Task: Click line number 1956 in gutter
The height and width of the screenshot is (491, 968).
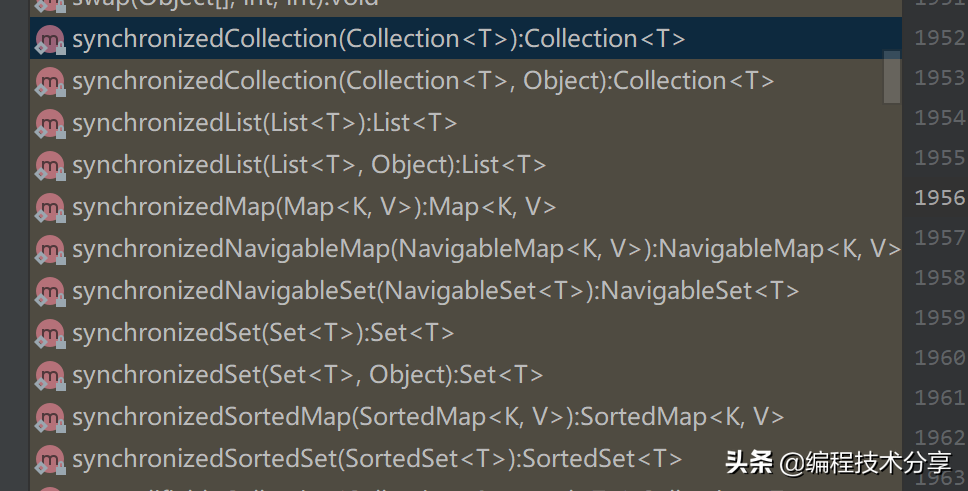Action: click(x=939, y=197)
